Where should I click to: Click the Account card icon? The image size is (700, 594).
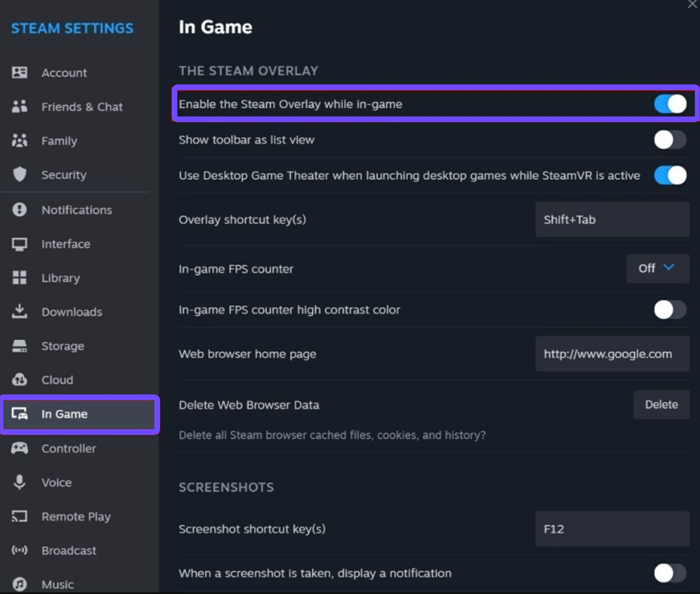pos(20,73)
